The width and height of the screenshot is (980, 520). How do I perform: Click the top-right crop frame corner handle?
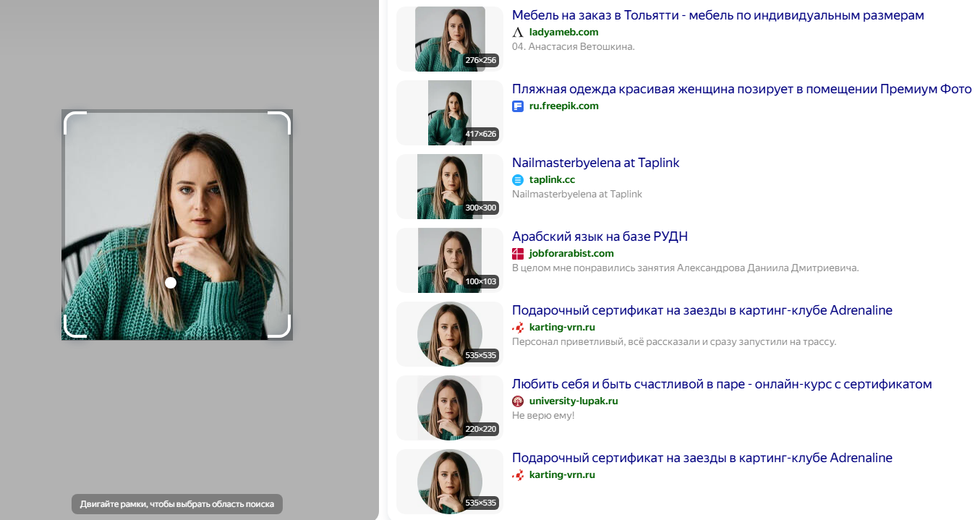[x=279, y=123]
